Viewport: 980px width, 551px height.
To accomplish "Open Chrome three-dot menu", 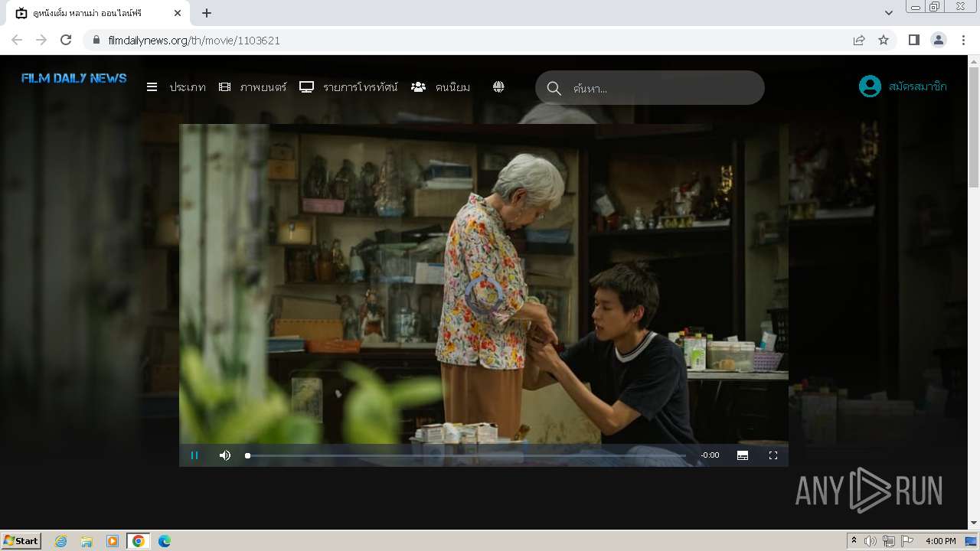I will (964, 40).
